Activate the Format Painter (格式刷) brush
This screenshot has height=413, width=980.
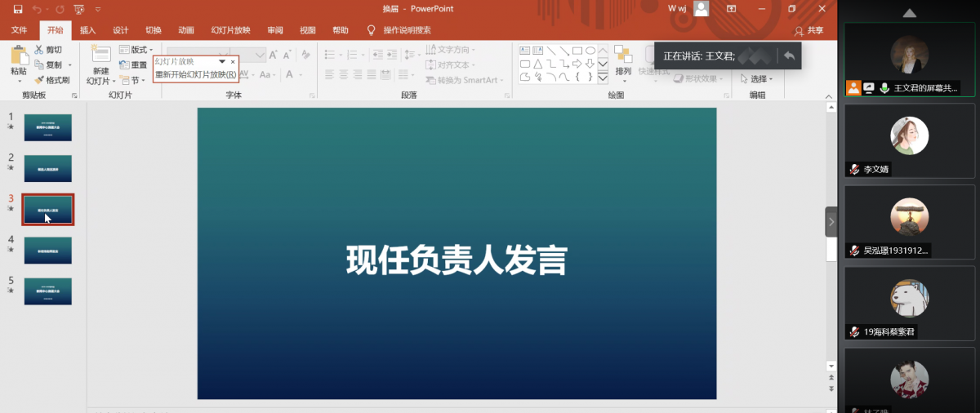(x=39, y=80)
